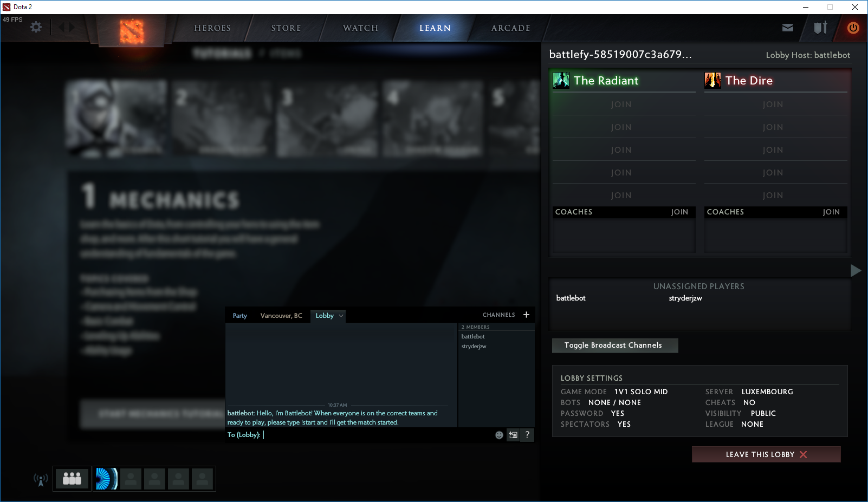The image size is (868, 502).
Task: Expand the Lobby chat tab dropdown
Action: tap(341, 316)
